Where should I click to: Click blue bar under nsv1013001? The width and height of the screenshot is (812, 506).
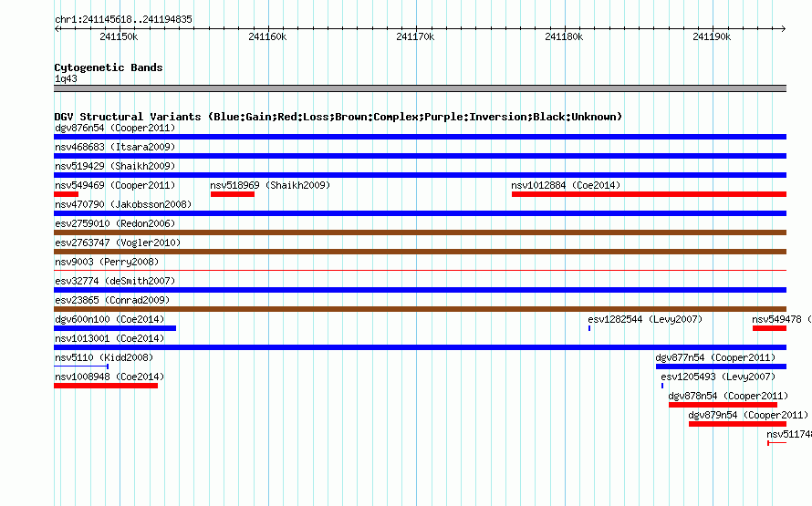pos(420,347)
